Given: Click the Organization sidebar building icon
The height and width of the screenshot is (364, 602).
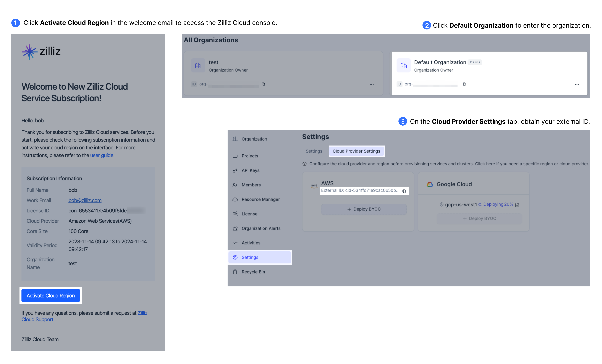Looking at the screenshot, I should coord(235,139).
